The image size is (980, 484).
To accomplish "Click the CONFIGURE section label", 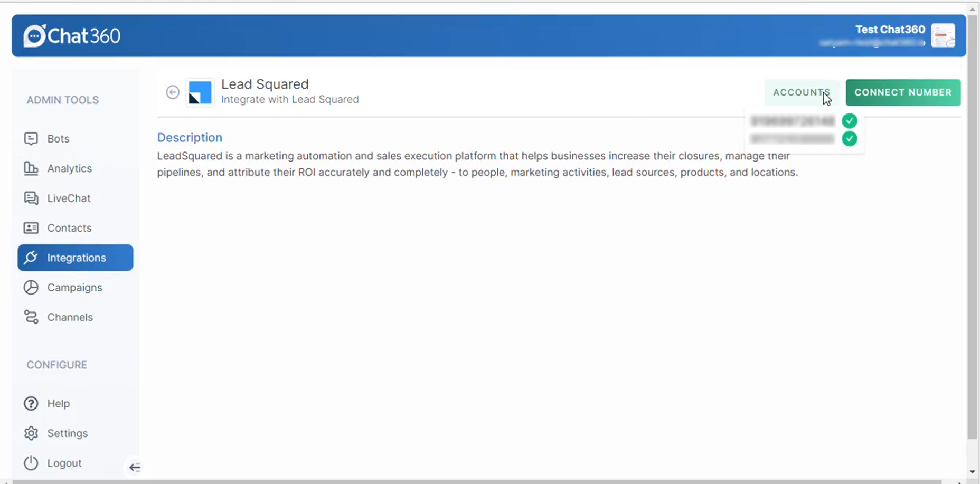I will click(x=57, y=365).
